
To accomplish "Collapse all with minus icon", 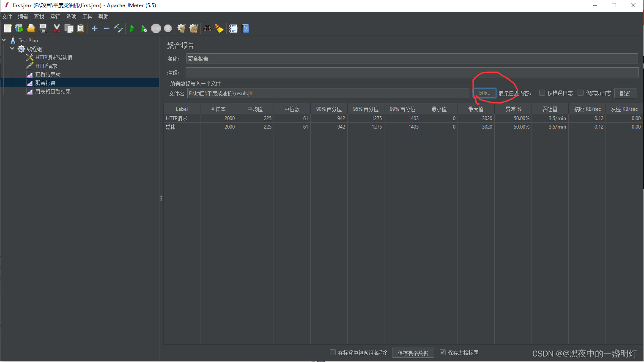I will (107, 28).
